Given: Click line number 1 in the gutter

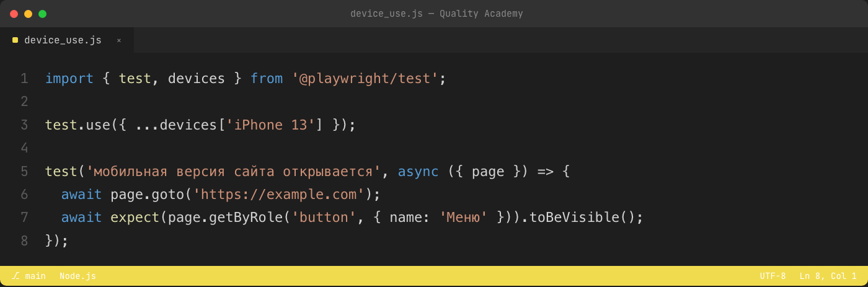Looking at the screenshot, I should (24, 79).
